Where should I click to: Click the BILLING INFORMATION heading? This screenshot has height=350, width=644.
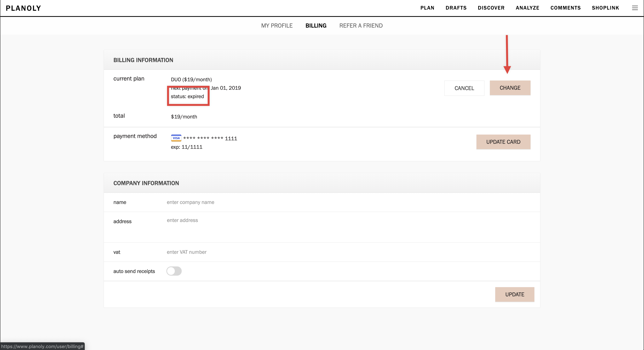(x=143, y=60)
